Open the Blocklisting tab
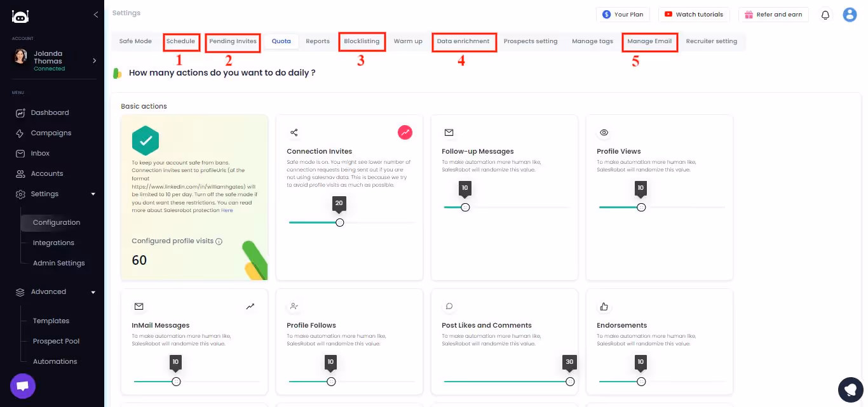 [x=362, y=41]
